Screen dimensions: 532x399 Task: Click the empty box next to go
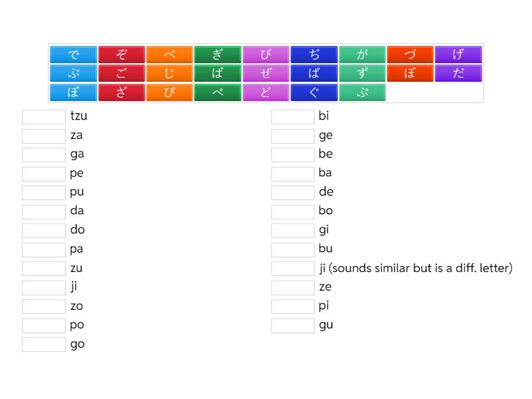point(44,344)
